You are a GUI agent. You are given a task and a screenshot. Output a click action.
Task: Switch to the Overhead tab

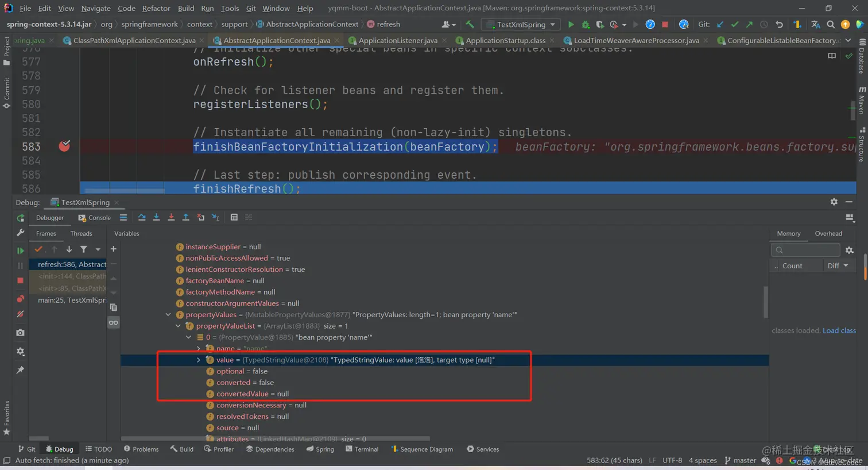point(828,233)
